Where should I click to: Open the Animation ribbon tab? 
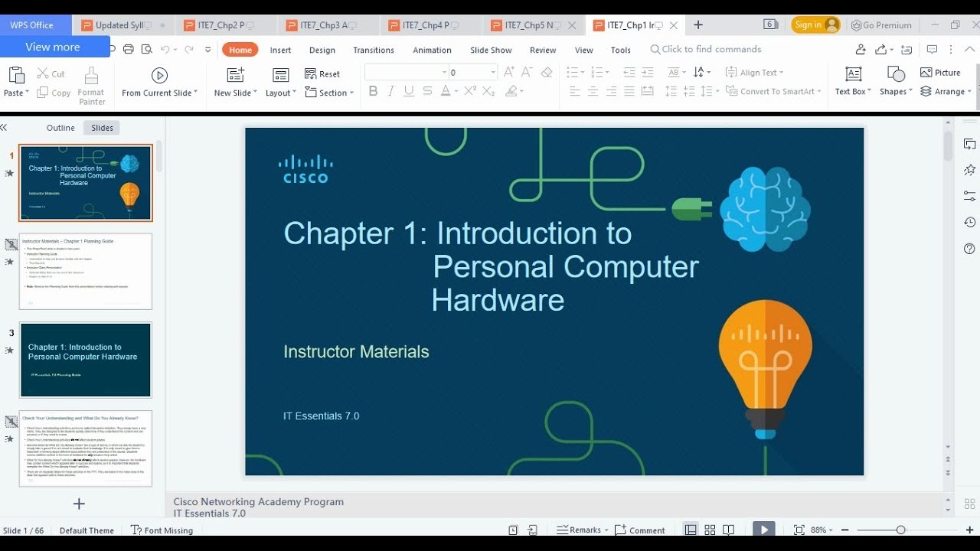tap(433, 50)
